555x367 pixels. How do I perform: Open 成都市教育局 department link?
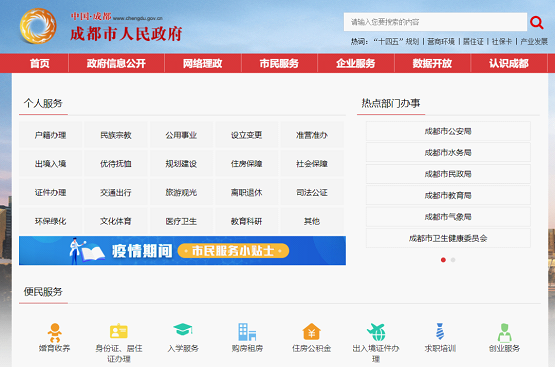click(x=448, y=195)
